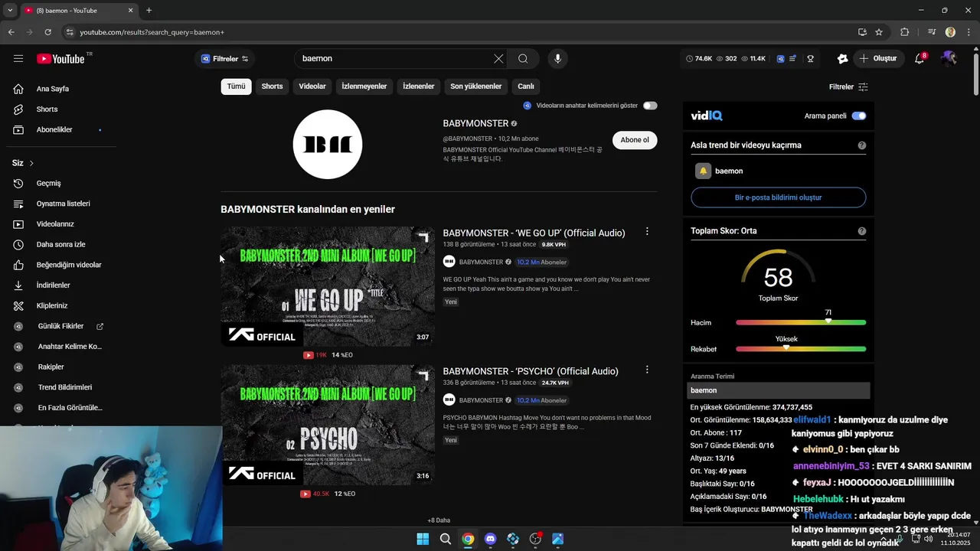Subscribe with the Abone ol button
The height and width of the screenshot is (551, 980).
coord(635,140)
